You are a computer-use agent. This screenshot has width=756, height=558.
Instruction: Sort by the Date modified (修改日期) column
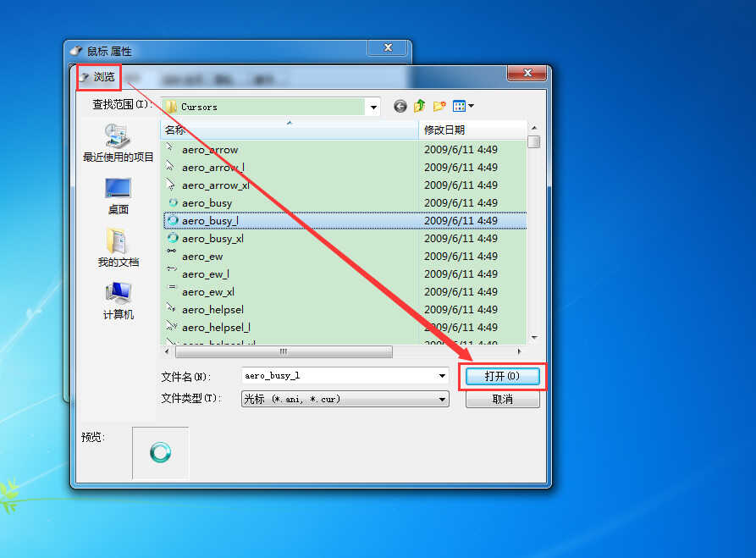[x=472, y=130]
